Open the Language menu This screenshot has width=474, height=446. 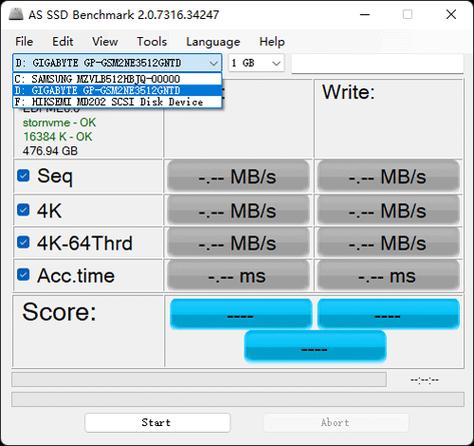[213, 42]
